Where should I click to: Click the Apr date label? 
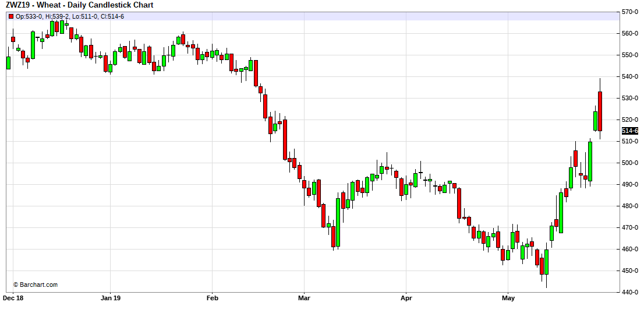(405, 298)
